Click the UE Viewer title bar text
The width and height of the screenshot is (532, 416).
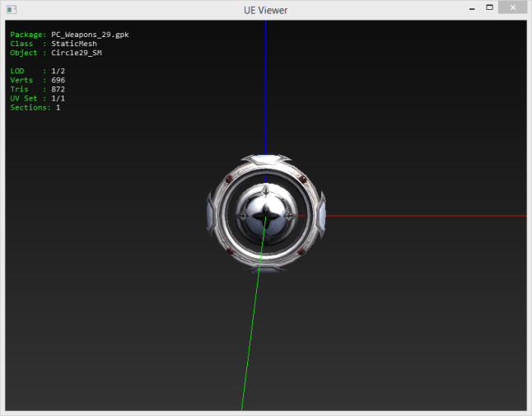point(265,10)
